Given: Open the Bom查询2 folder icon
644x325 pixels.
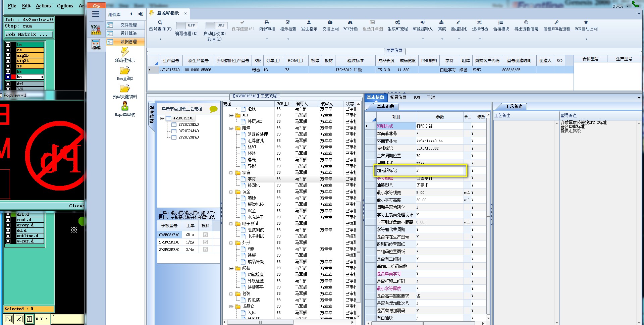Looking at the screenshot, I should pyautogui.click(x=125, y=71).
